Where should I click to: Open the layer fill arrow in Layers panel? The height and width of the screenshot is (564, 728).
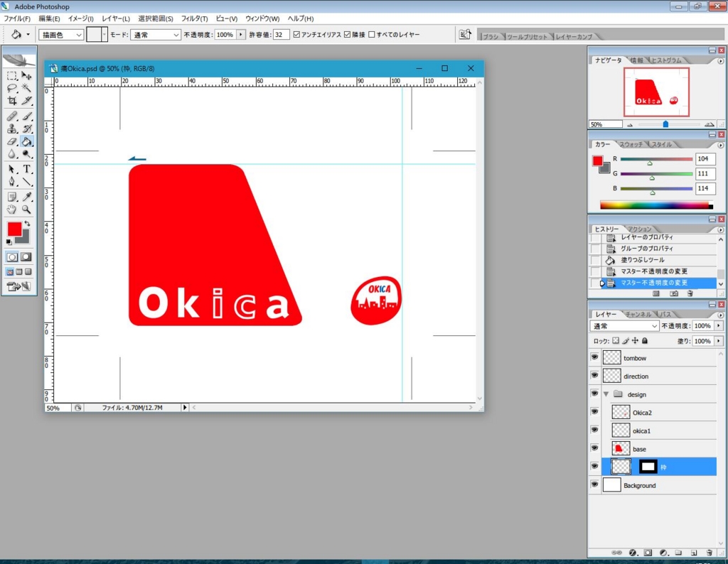[719, 341]
